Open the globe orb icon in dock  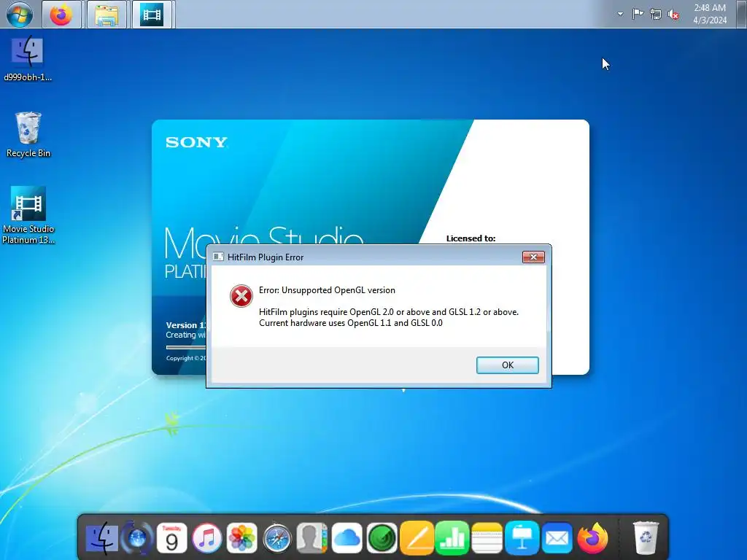coord(137,539)
